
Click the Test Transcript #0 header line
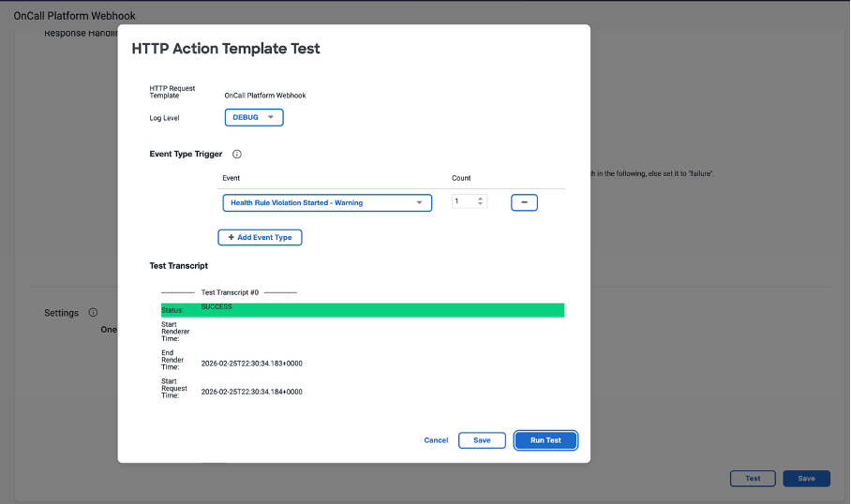[x=230, y=292]
